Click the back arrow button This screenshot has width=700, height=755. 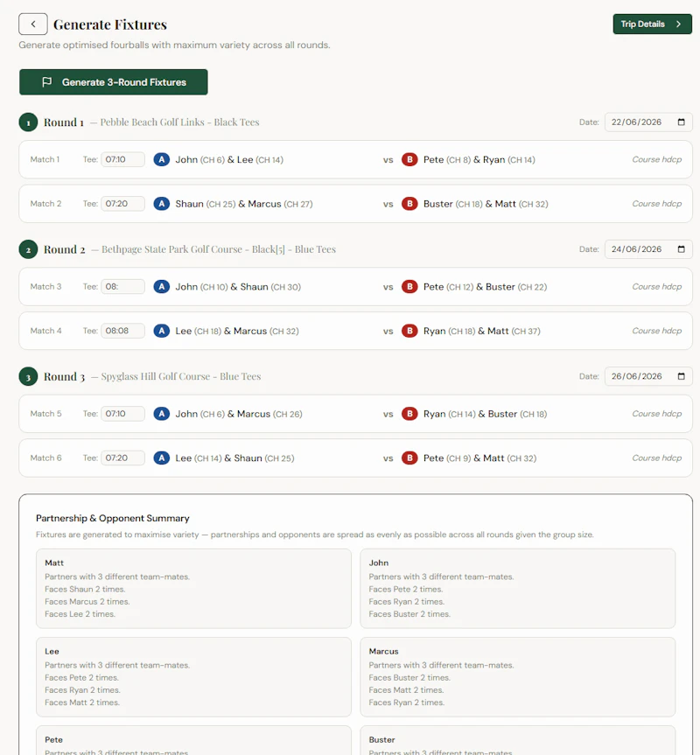[32, 24]
